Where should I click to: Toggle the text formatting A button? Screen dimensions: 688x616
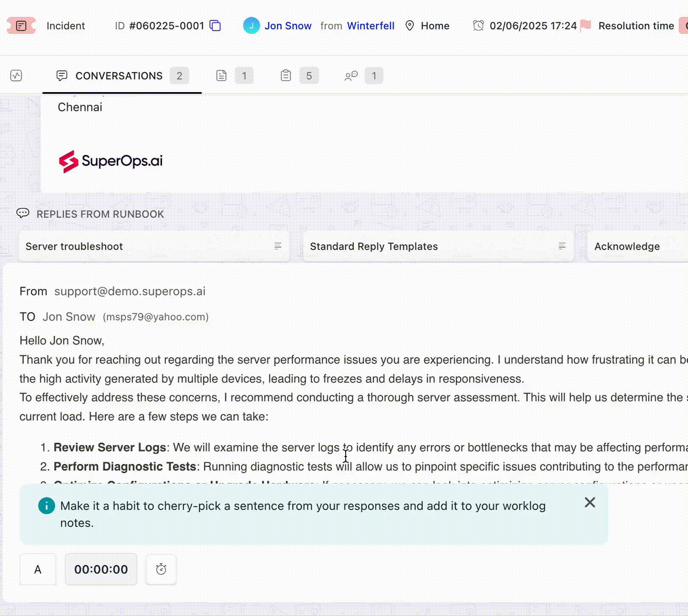point(38,569)
